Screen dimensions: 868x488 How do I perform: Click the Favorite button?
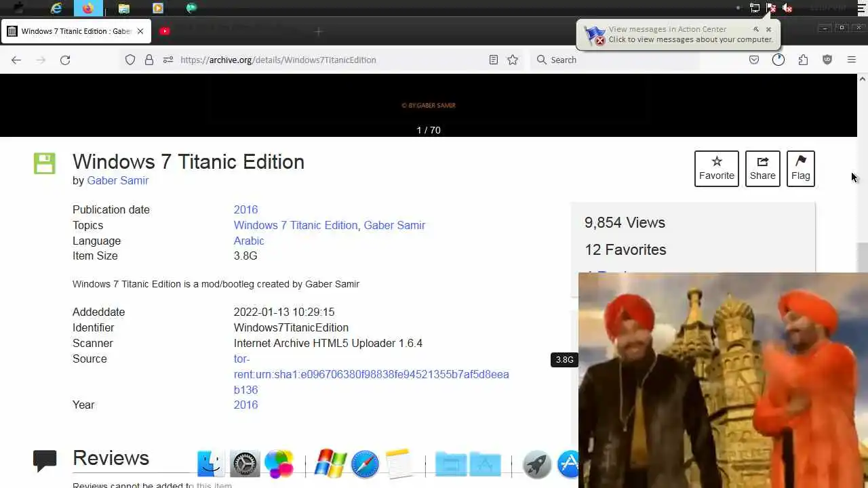(717, 168)
